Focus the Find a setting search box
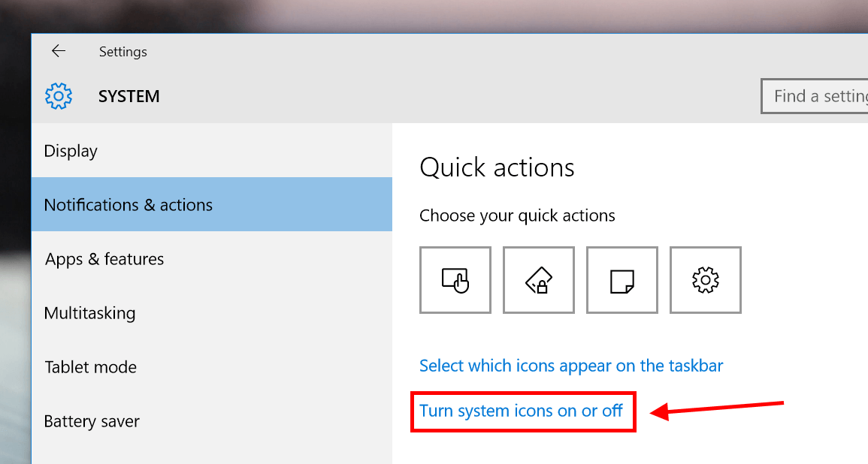868x464 pixels. tap(815, 96)
